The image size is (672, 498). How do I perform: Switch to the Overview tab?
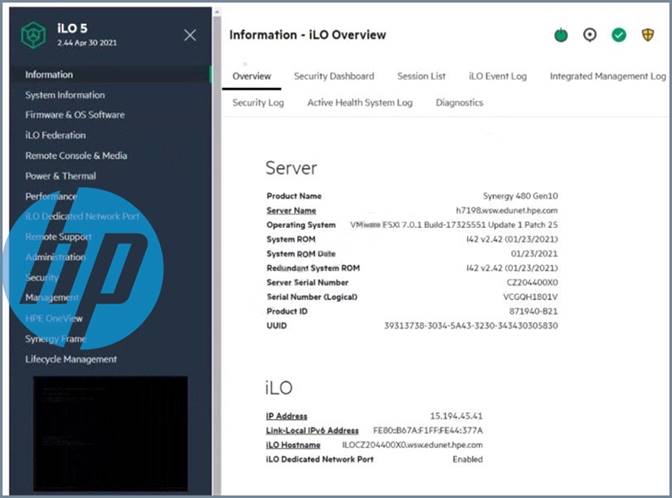tap(252, 76)
